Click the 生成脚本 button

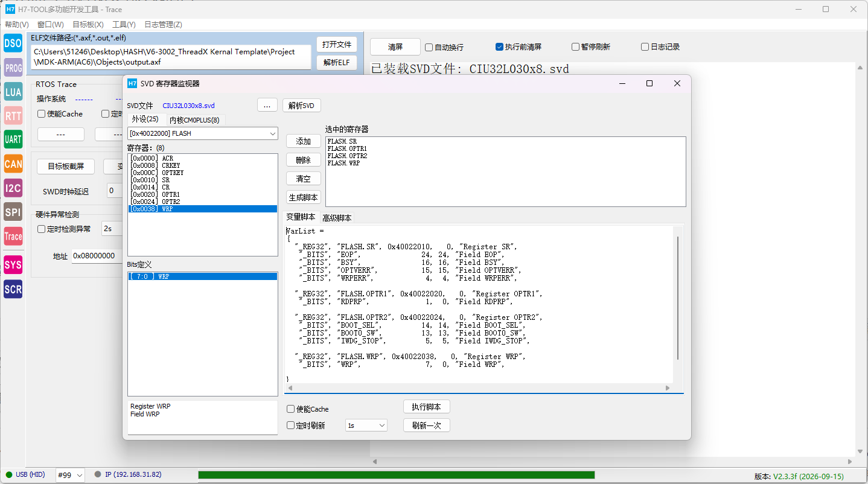tap(304, 197)
